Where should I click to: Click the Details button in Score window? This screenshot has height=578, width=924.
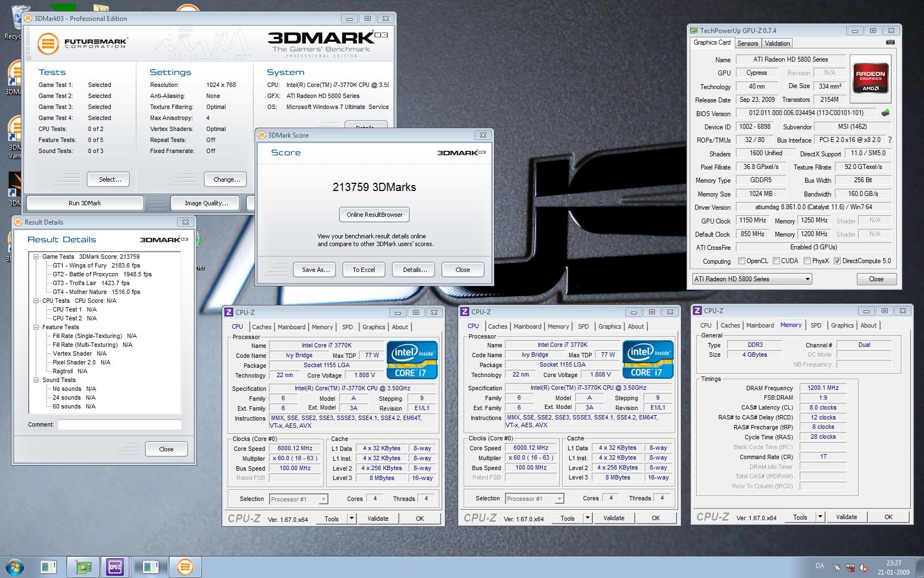[x=414, y=270]
